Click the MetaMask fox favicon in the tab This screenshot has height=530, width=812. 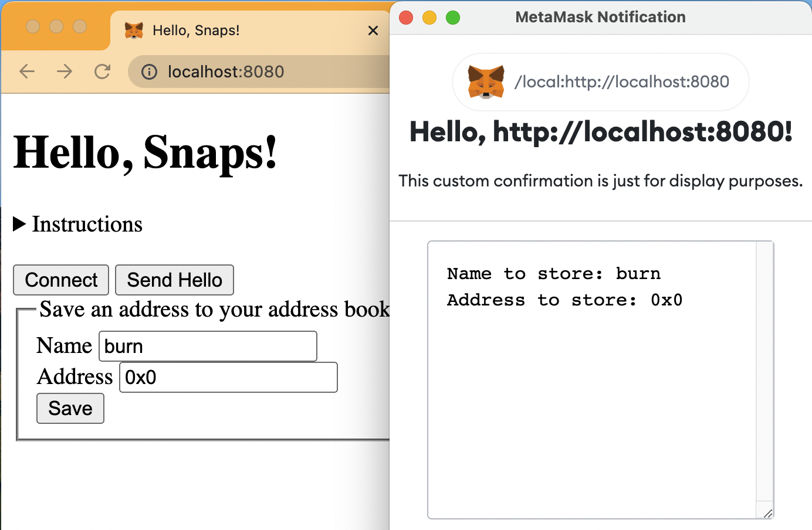click(134, 30)
